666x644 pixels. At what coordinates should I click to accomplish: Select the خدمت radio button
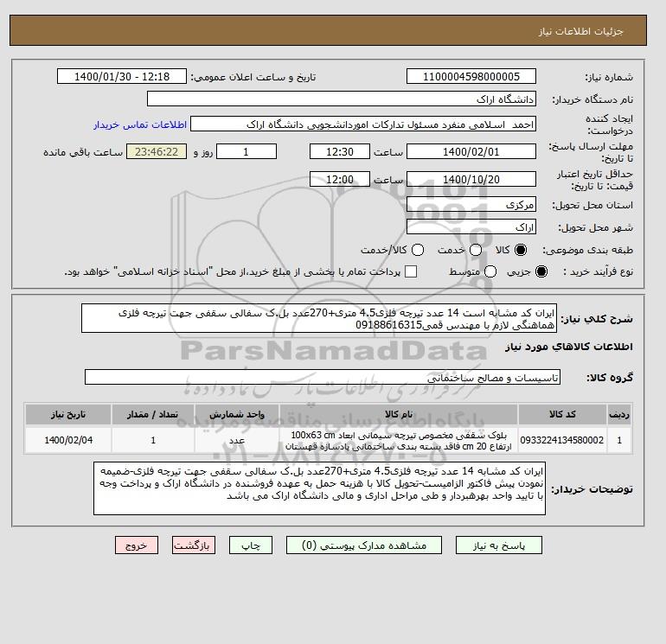(476, 250)
